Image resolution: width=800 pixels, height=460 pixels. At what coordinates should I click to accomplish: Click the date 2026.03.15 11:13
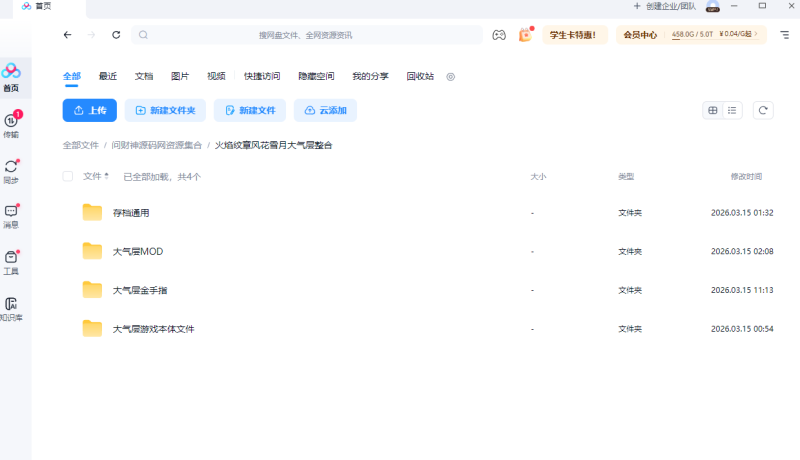click(x=742, y=290)
